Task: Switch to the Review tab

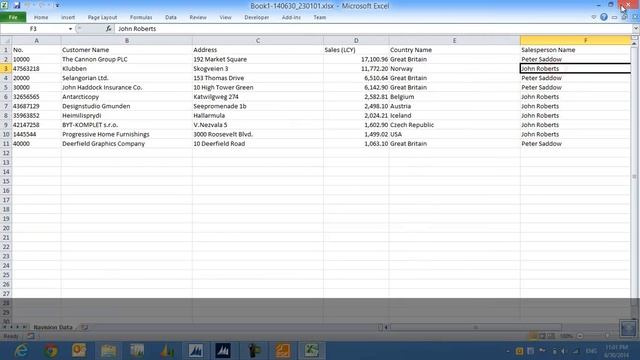Action: coord(198,17)
